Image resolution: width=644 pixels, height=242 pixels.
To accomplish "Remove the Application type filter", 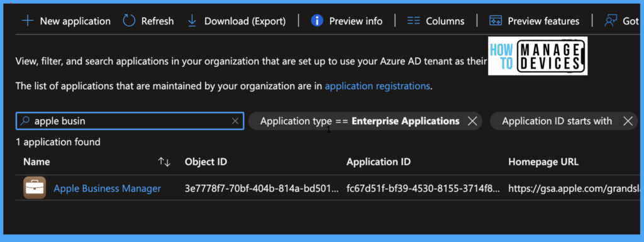I will point(473,121).
